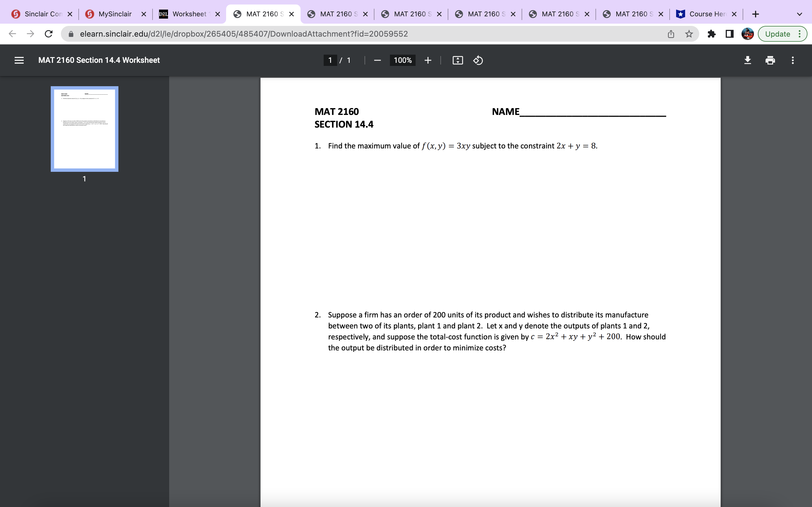The height and width of the screenshot is (507, 812).
Task: Reload the current page
Action: [x=48, y=34]
